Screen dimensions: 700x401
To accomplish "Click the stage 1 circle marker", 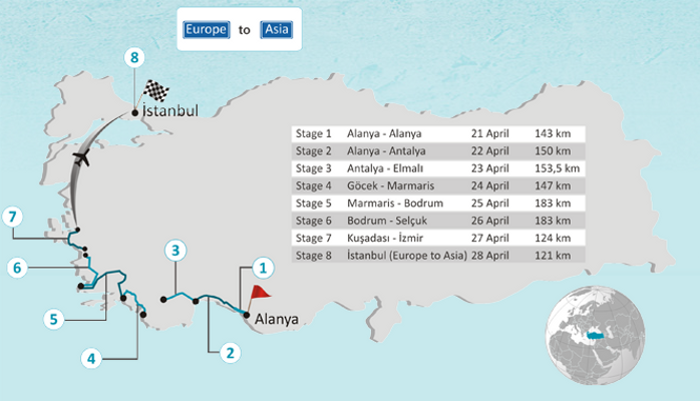I will pos(261,267).
